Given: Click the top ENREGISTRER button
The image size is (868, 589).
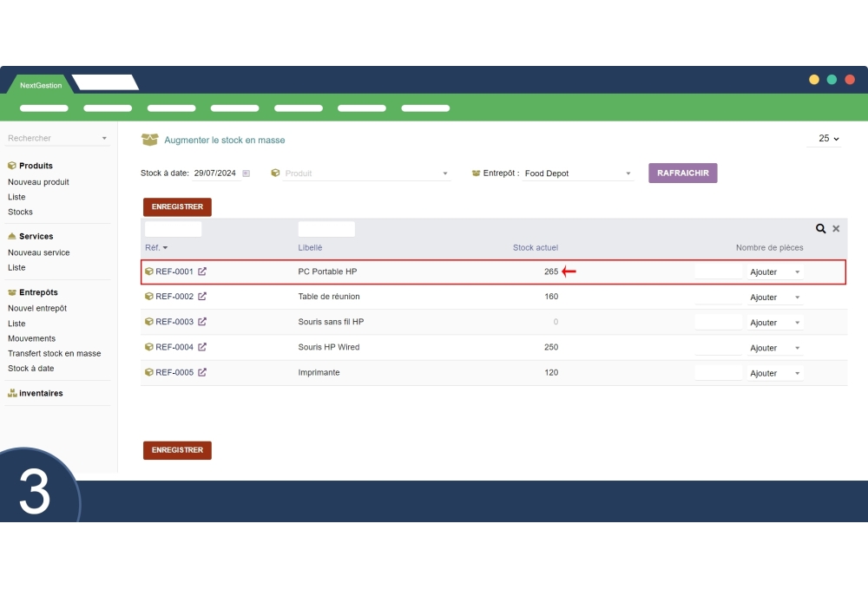Looking at the screenshot, I should point(177,207).
